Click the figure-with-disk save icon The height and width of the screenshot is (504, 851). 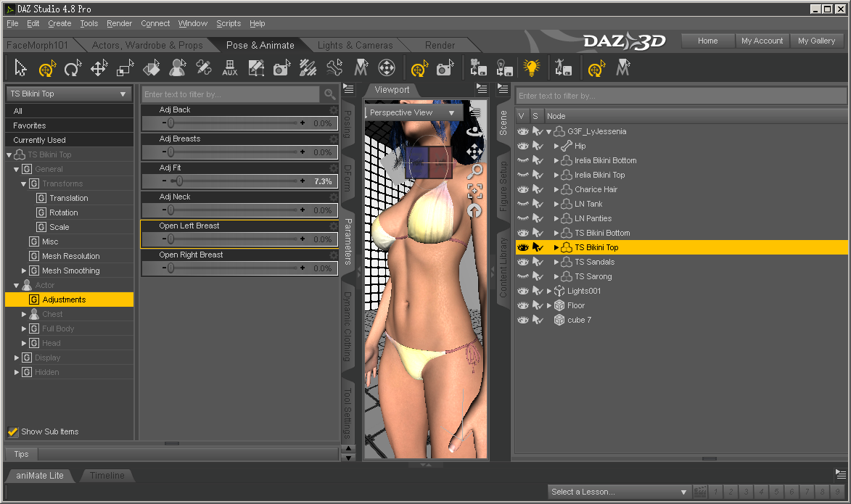pyautogui.click(x=563, y=68)
